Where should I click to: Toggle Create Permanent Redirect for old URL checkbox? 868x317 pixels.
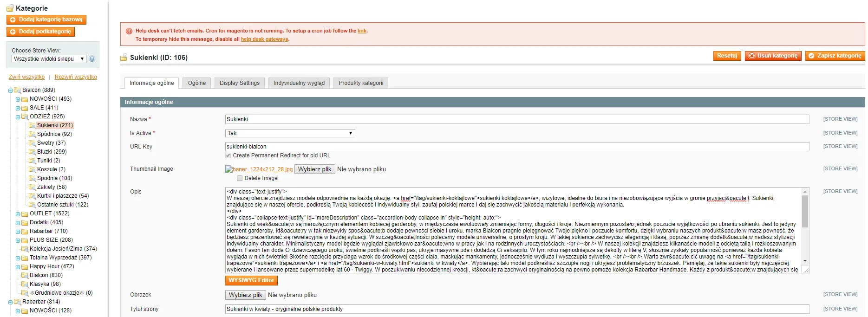(228, 155)
